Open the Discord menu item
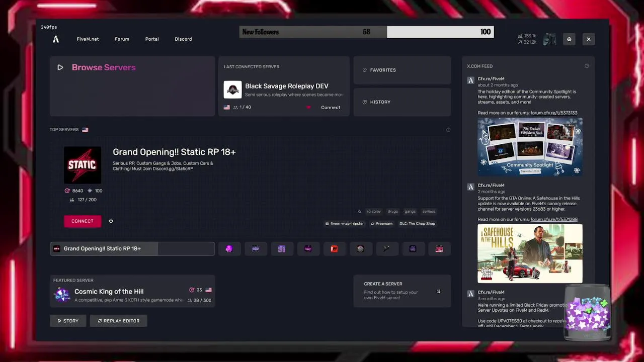 183,39
